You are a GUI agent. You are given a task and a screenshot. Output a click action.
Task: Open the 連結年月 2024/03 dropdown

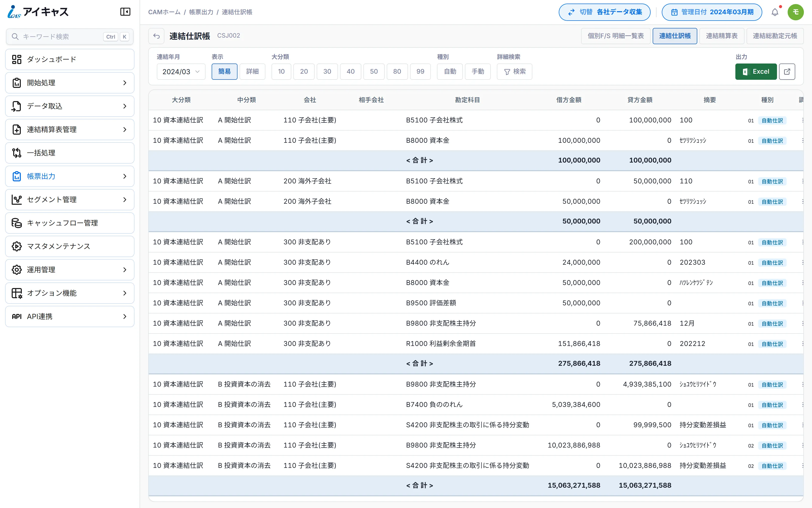[181, 72]
